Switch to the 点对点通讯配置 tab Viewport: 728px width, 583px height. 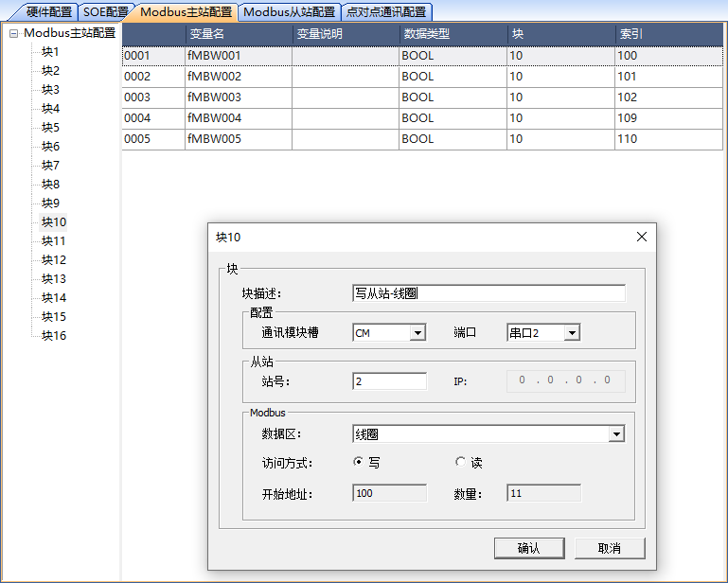(x=386, y=12)
